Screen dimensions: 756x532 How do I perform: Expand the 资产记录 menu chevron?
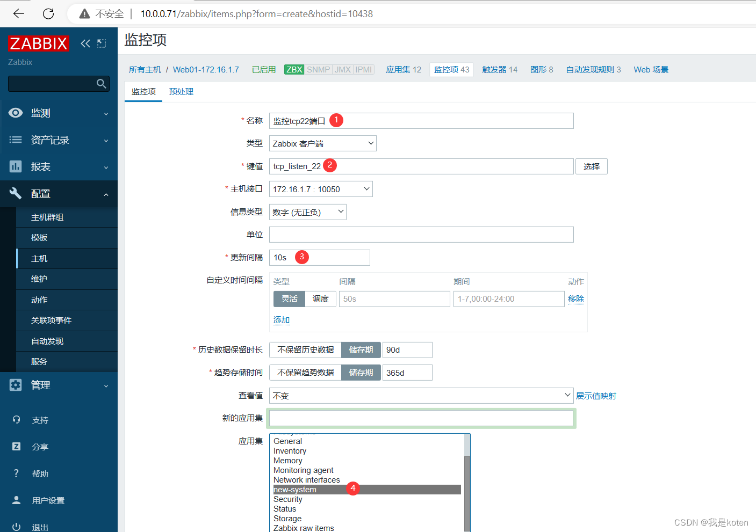[x=106, y=141]
